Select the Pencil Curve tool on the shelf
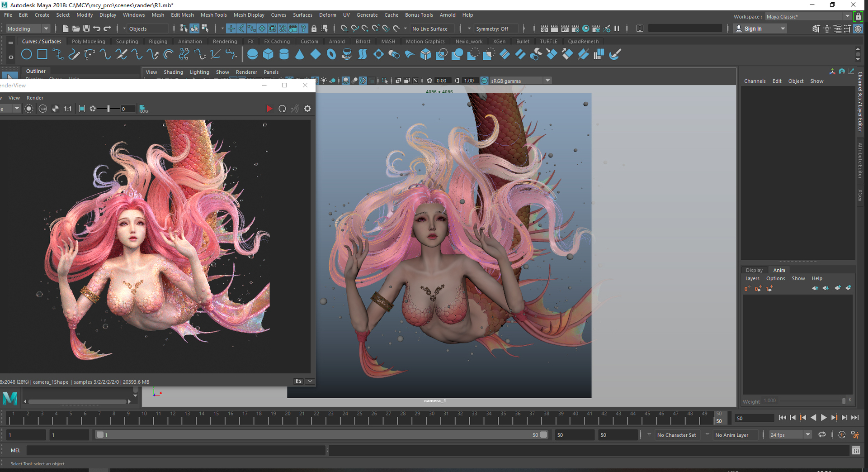Screen dimensions: 868x472 pyautogui.click(x=74, y=55)
